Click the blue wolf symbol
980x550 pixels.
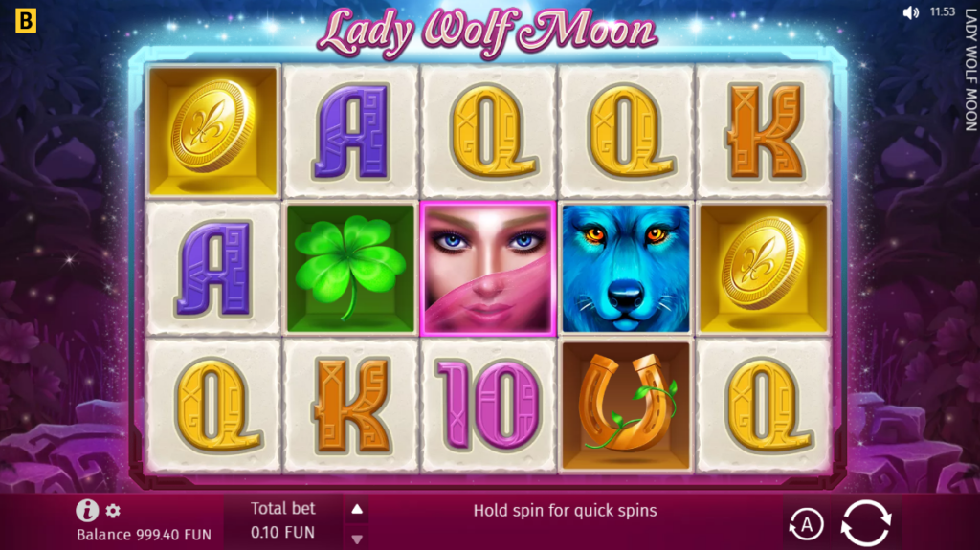(x=626, y=268)
